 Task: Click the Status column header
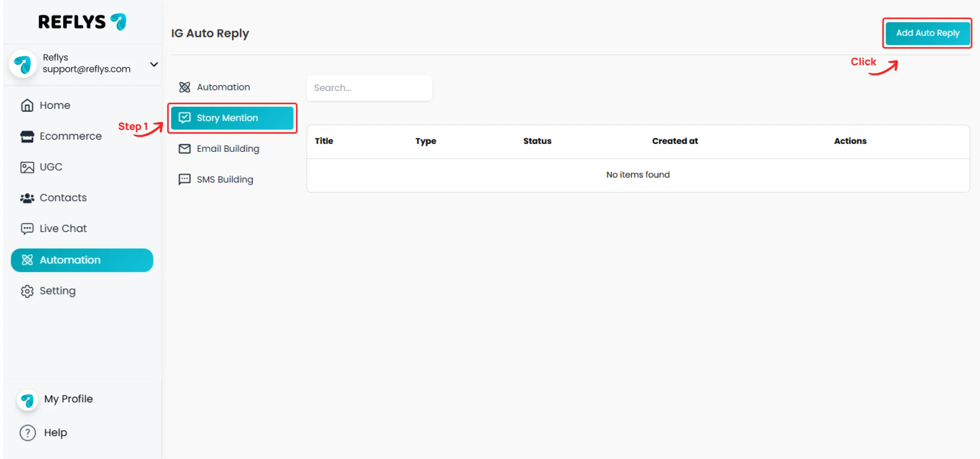click(x=537, y=141)
